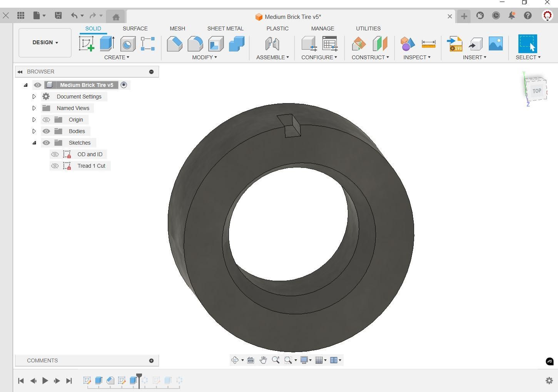This screenshot has width=558, height=392.
Task: Click the Home tab icon
Action: [116, 17]
